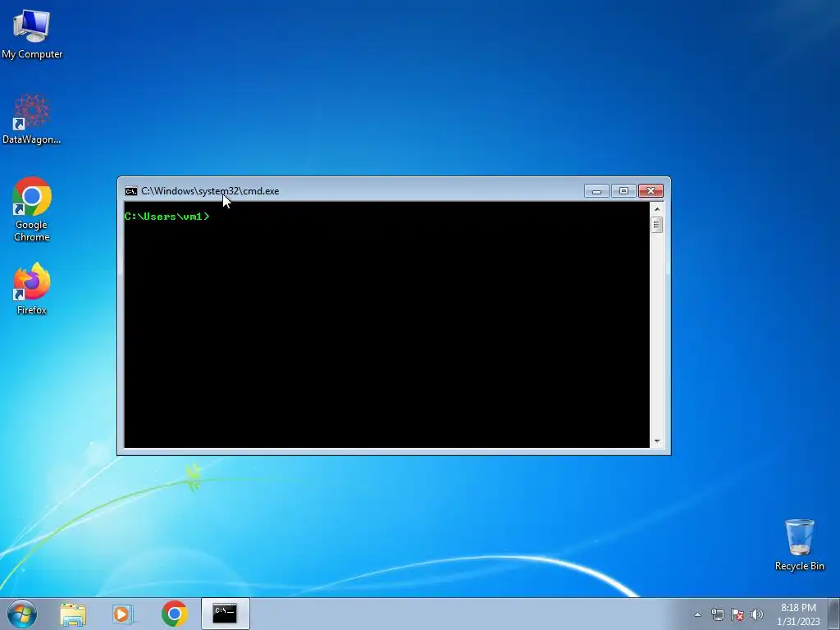Select the Recycle Bin icon
840x630 pixels.
click(x=799, y=545)
